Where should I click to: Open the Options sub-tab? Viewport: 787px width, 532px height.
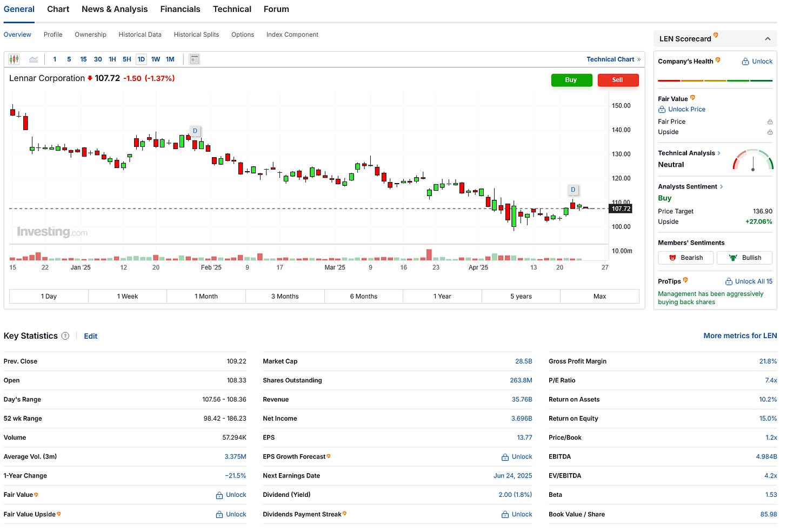pos(243,35)
